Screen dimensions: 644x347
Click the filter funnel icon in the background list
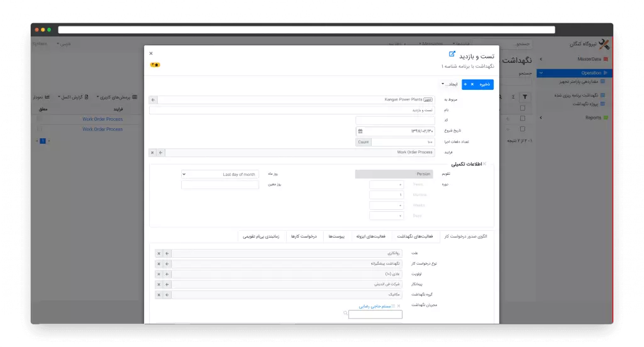point(526,97)
